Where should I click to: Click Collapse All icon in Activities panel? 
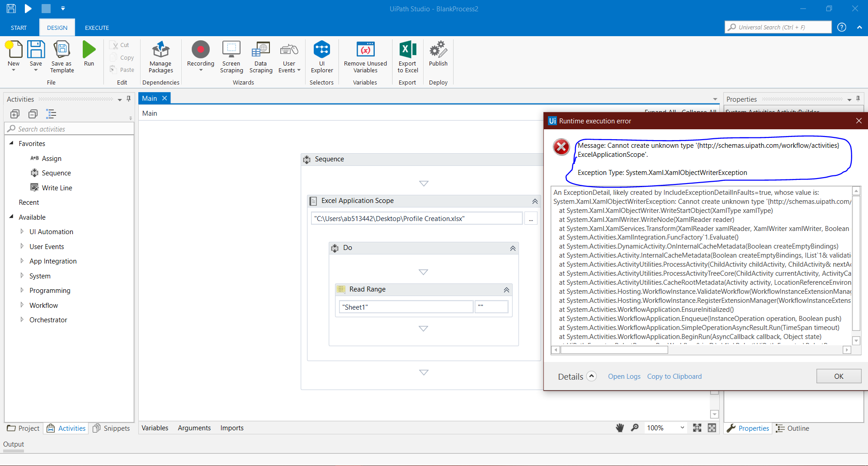[x=33, y=114]
